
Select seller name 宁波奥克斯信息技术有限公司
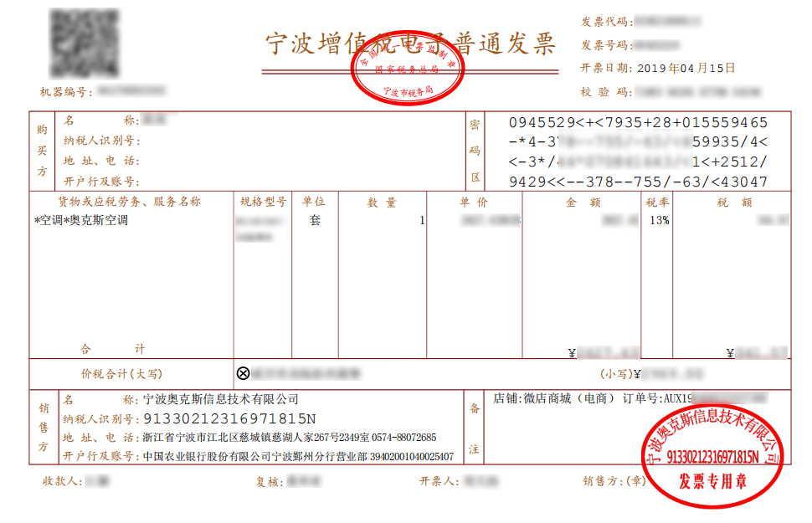click(x=221, y=399)
